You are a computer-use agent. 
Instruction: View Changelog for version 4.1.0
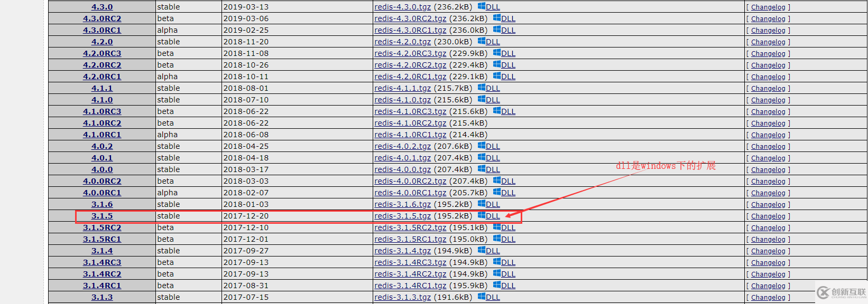[768, 100]
